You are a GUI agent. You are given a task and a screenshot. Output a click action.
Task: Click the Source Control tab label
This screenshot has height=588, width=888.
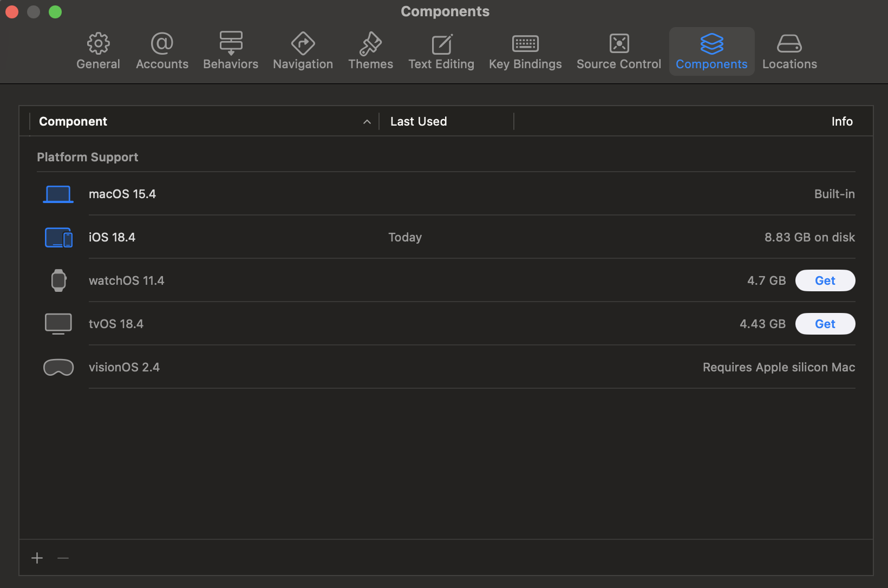pos(619,64)
